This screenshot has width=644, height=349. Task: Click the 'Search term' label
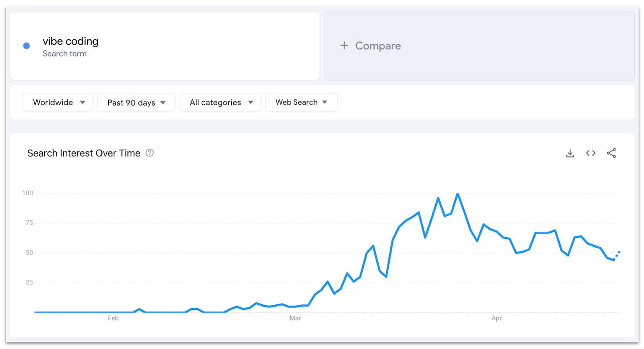coord(65,54)
